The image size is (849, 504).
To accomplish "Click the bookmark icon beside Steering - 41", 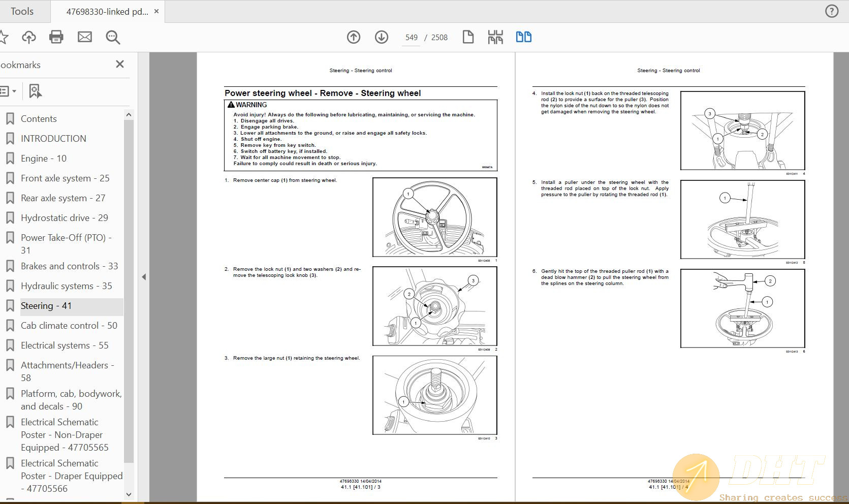I will (10, 306).
